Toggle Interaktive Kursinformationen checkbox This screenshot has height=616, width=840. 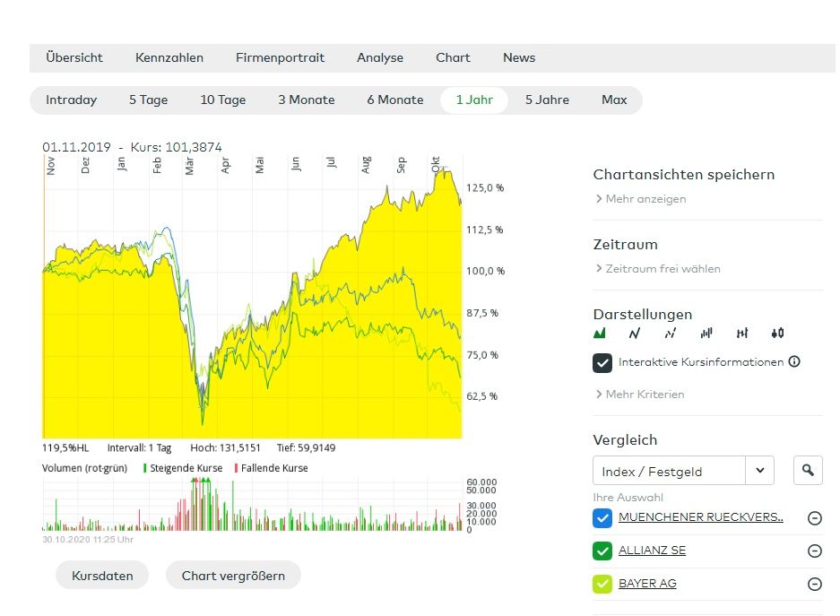pyautogui.click(x=602, y=363)
